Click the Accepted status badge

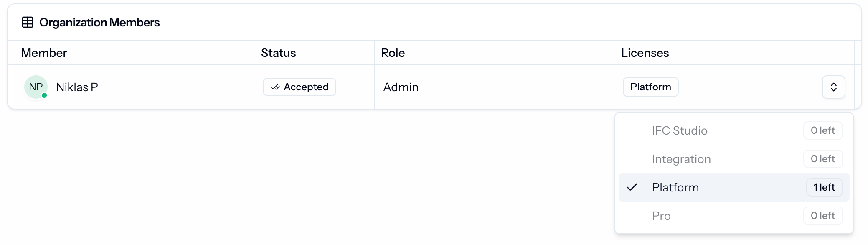299,87
